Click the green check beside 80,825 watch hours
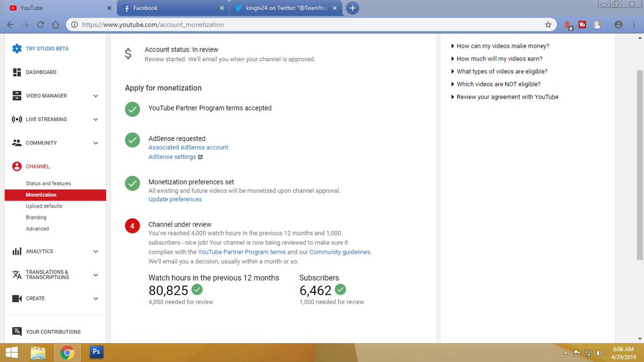The height and width of the screenshot is (362, 644). click(x=197, y=290)
